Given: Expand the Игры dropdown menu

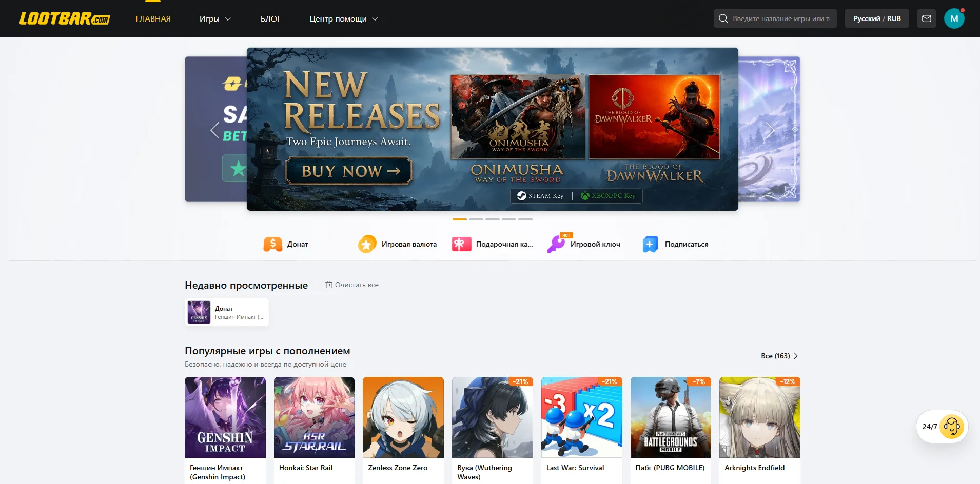Looking at the screenshot, I should pyautogui.click(x=215, y=19).
